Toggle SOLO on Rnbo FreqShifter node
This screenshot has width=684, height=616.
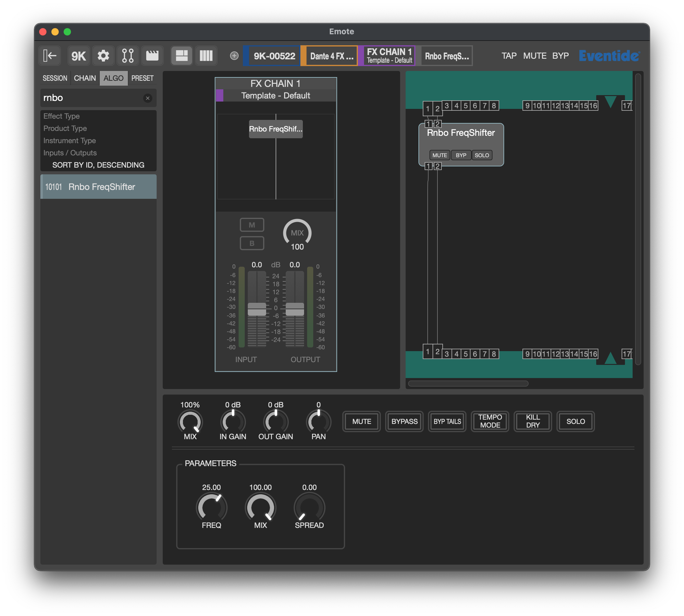[x=481, y=155]
